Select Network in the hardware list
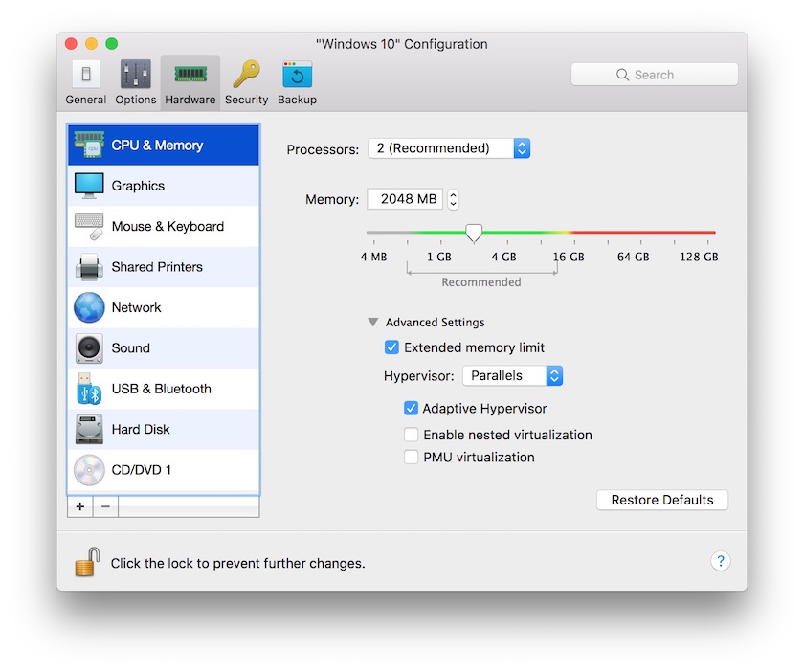Screen dimensions: 804x672 pyautogui.click(x=164, y=307)
